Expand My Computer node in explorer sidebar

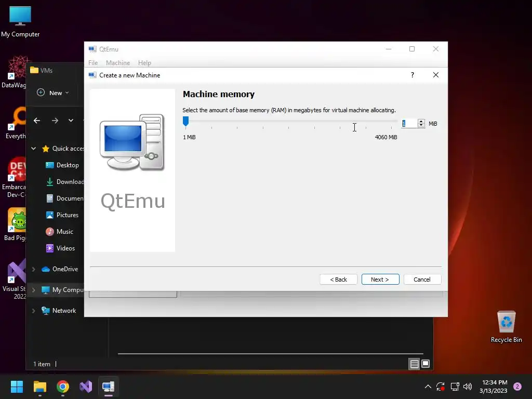[34, 290]
